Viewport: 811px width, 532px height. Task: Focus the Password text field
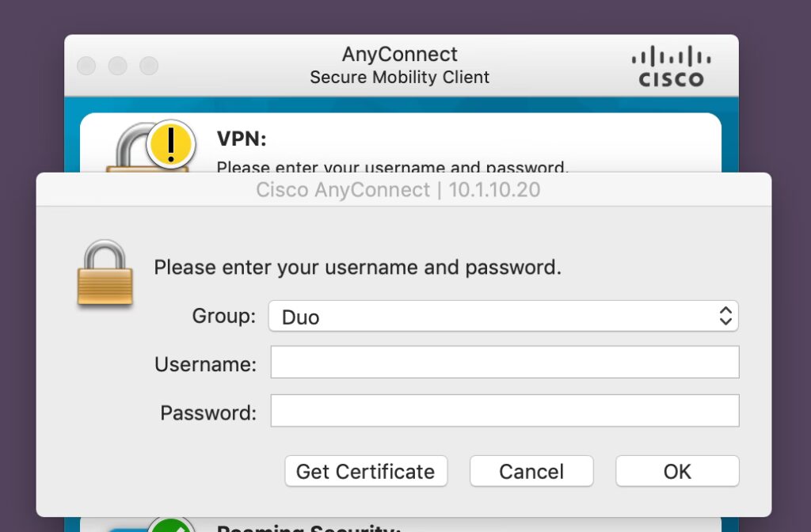pyautogui.click(x=504, y=411)
